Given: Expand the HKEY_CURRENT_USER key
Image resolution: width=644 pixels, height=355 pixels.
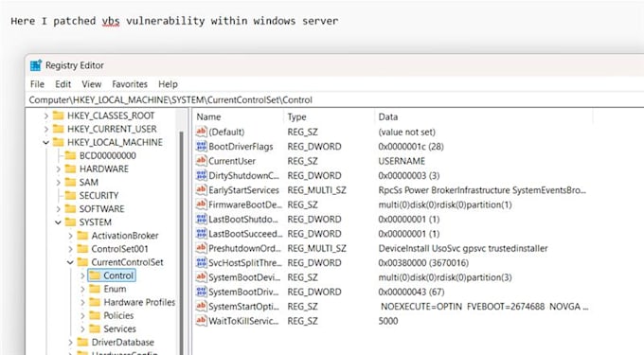Looking at the screenshot, I should click(46, 130).
